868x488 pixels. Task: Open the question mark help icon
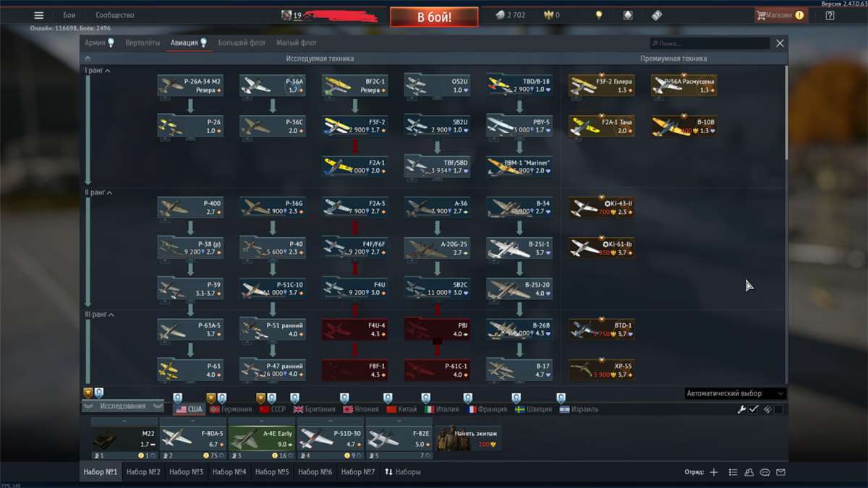tap(830, 15)
